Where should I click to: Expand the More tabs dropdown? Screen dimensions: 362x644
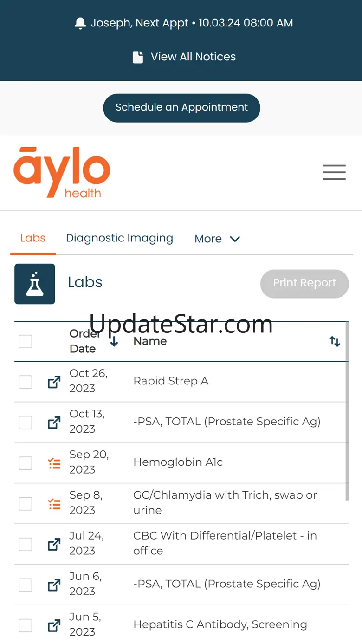click(217, 239)
